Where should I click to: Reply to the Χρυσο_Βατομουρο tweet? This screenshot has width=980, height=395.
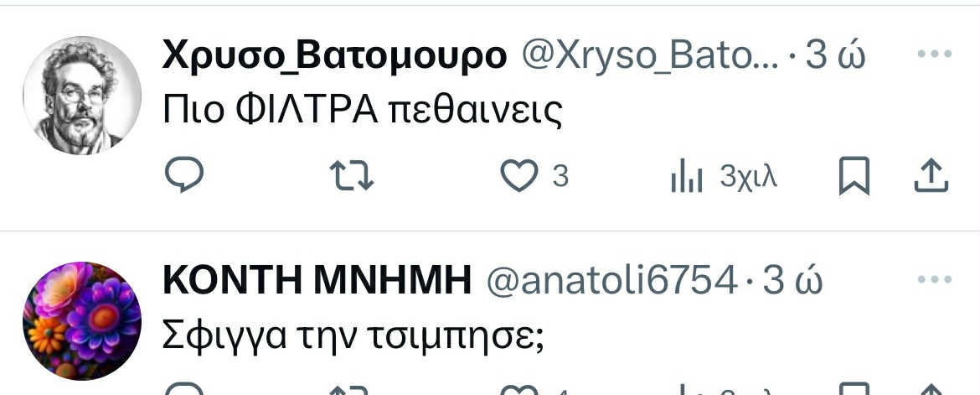[x=183, y=174]
